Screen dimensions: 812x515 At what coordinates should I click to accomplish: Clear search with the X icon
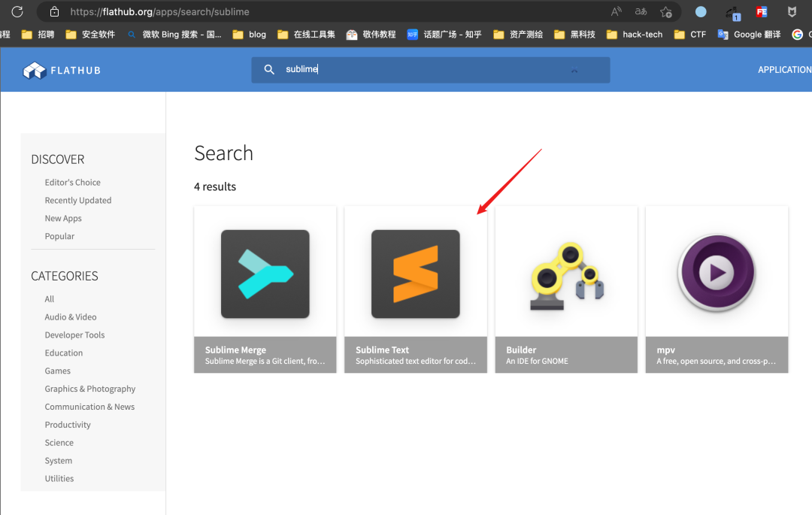[x=574, y=70]
